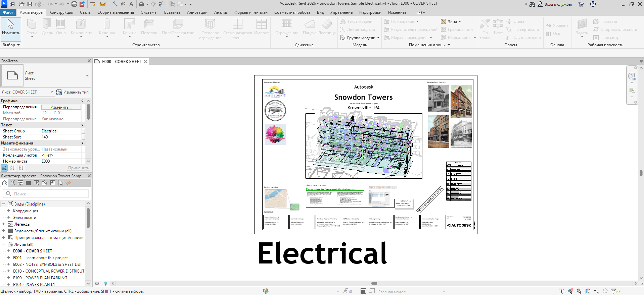Click the Families filter icon in Project Browser
The height and width of the screenshot is (295, 644).
pyautogui.click(x=53, y=183)
